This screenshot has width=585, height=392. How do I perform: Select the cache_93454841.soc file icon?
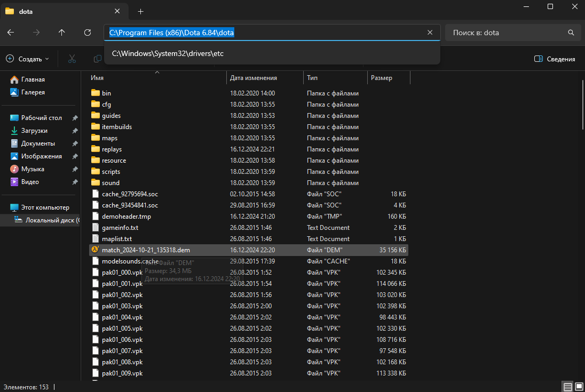[x=96, y=205]
